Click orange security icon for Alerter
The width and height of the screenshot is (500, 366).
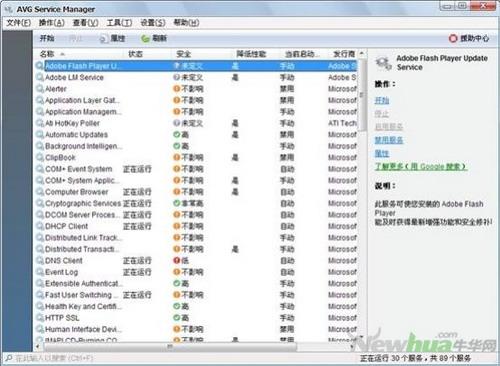coord(177,89)
